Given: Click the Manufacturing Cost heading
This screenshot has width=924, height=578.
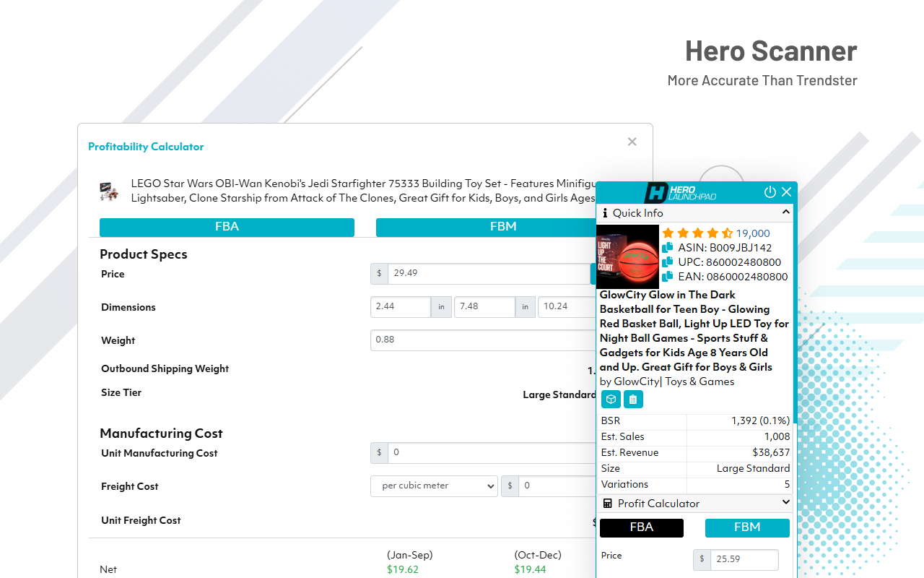Looking at the screenshot, I should point(161,433).
